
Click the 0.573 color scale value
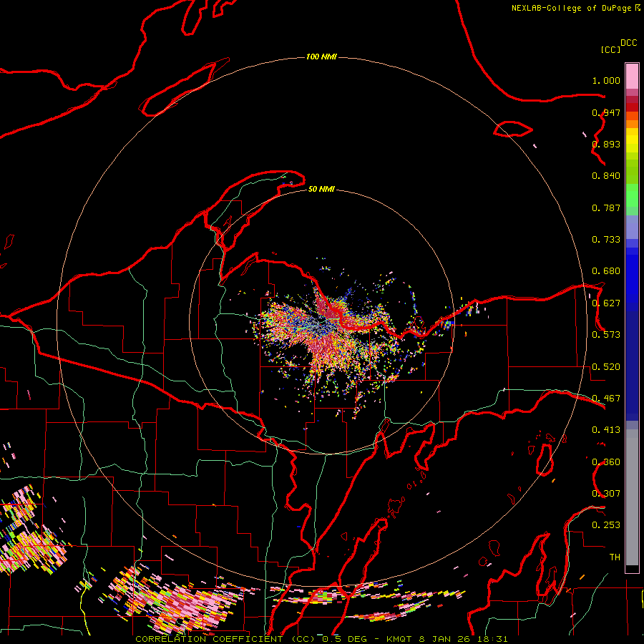(606, 335)
